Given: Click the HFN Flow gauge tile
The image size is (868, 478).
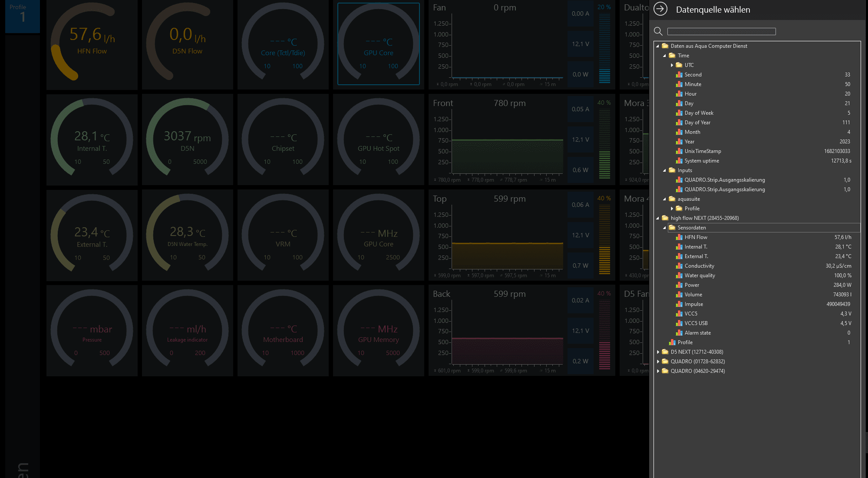Looking at the screenshot, I should tap(92, 44).
